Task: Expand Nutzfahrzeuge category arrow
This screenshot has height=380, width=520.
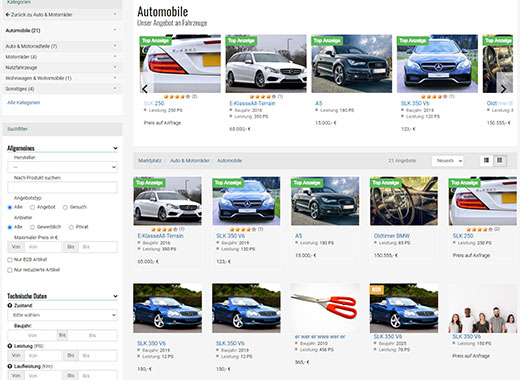Action: tap(115, 67)
